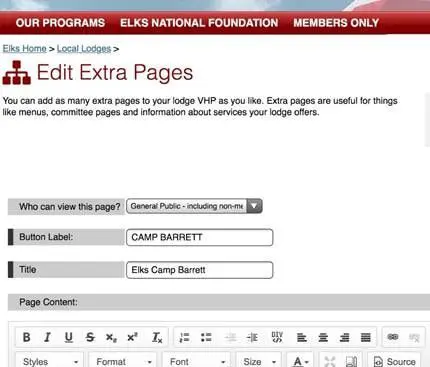Viewport: 430px width, 367px height.
Task: Open the Font dropdown
Action: click(197, 361)
